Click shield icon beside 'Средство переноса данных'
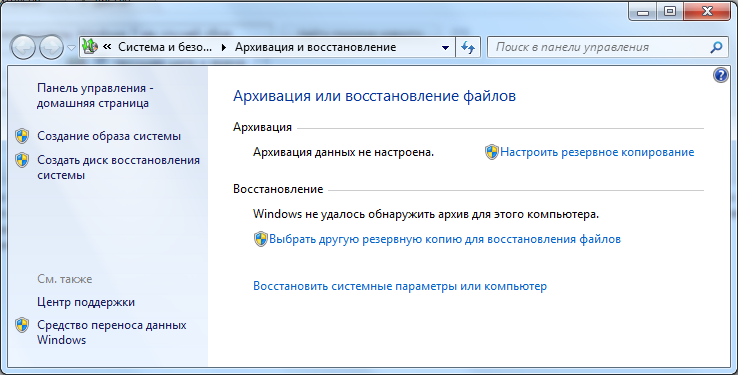Image resolution: width=738 pixels, height=375 pixels. (x=22, y=325)
